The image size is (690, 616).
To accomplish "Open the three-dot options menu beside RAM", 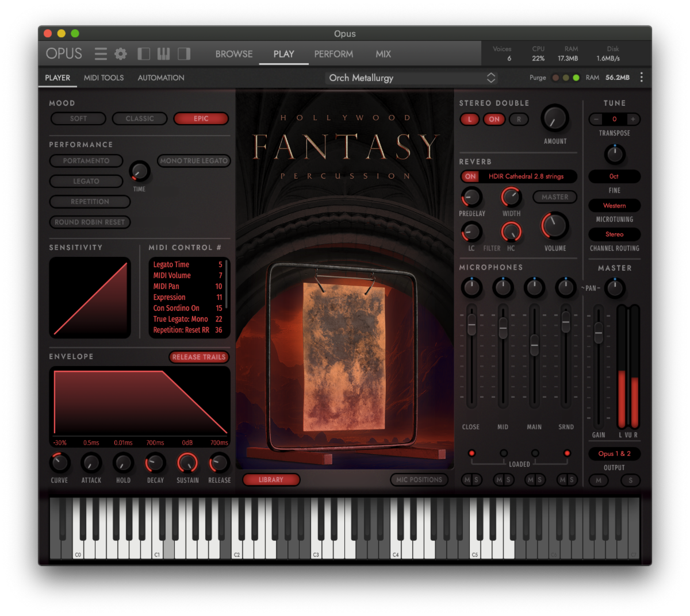I will tap(642, 78).
